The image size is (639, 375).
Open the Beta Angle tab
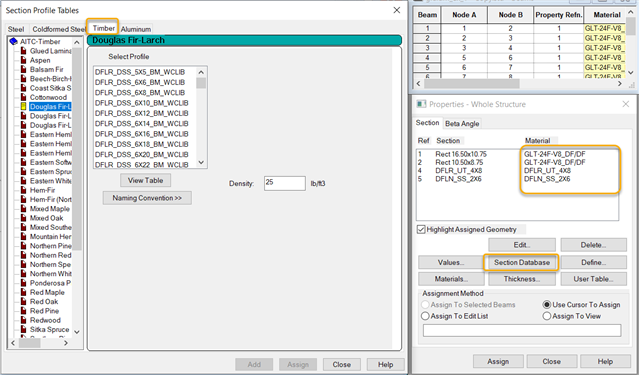[462, 124]
